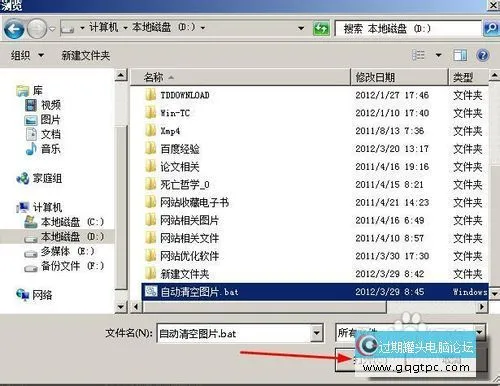Image resolution: width=500 pixels, height=386 pixels.
Task: Open the 图片 library
Action: tap(42, 120)
